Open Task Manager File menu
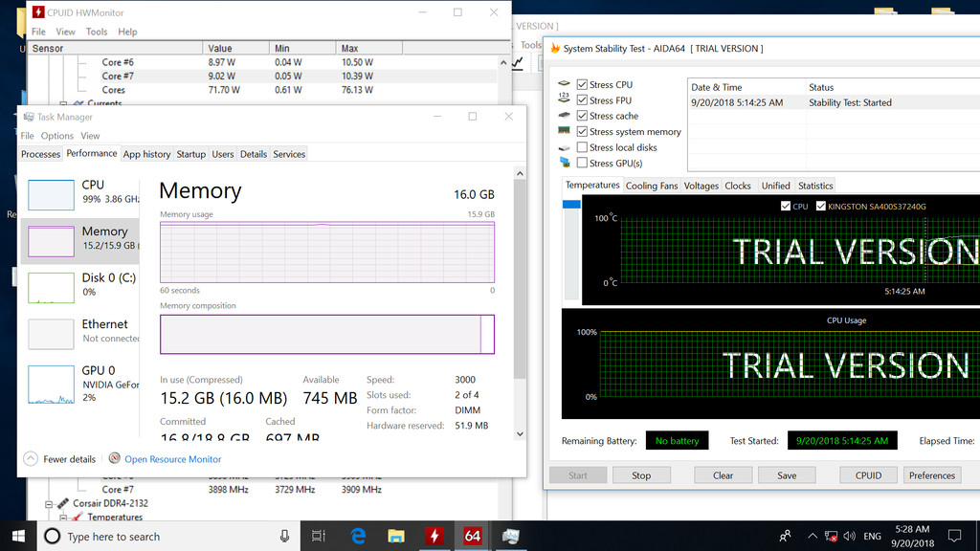 tap(27, 136)
